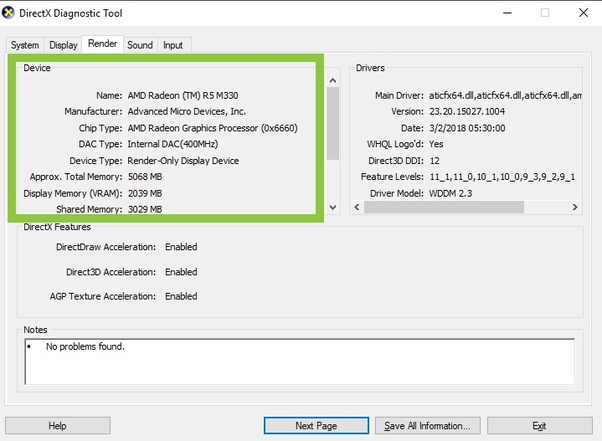This screenshot has height=441, width=602.
Task: Click Drivers panel scroll right arrow
Action: click(x=575, y=207)
